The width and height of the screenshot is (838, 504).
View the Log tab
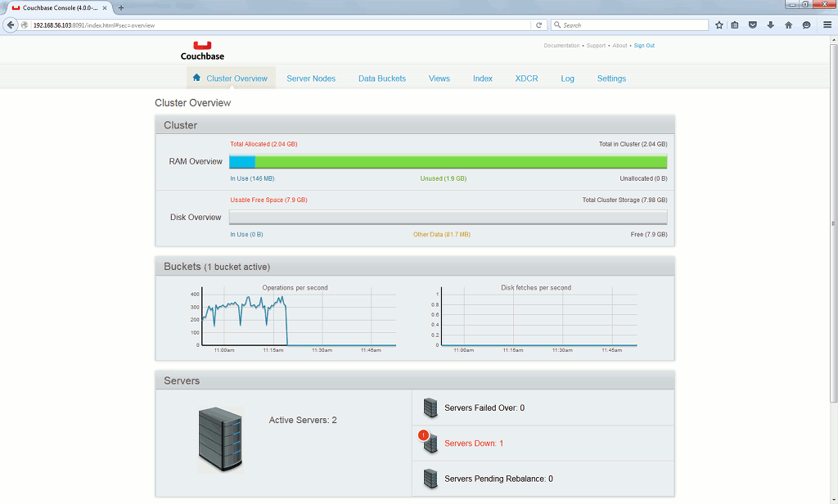[x=568, y=79]
